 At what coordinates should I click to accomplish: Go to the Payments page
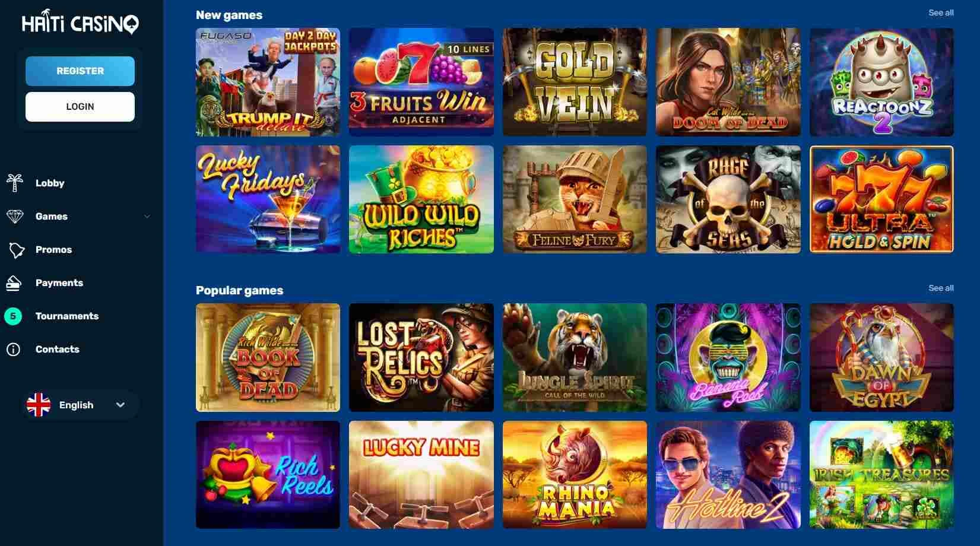coord(59,282)
